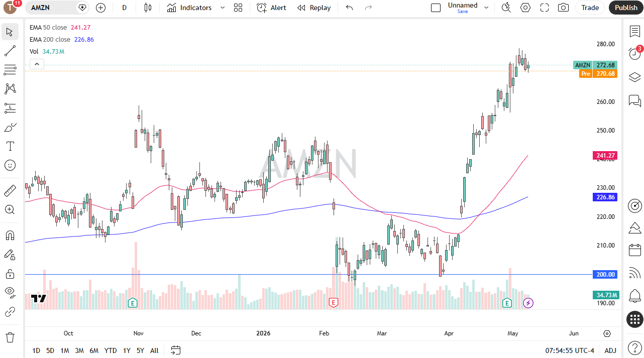Open the help center question icon
644x358 pixels.
point(634,347)
